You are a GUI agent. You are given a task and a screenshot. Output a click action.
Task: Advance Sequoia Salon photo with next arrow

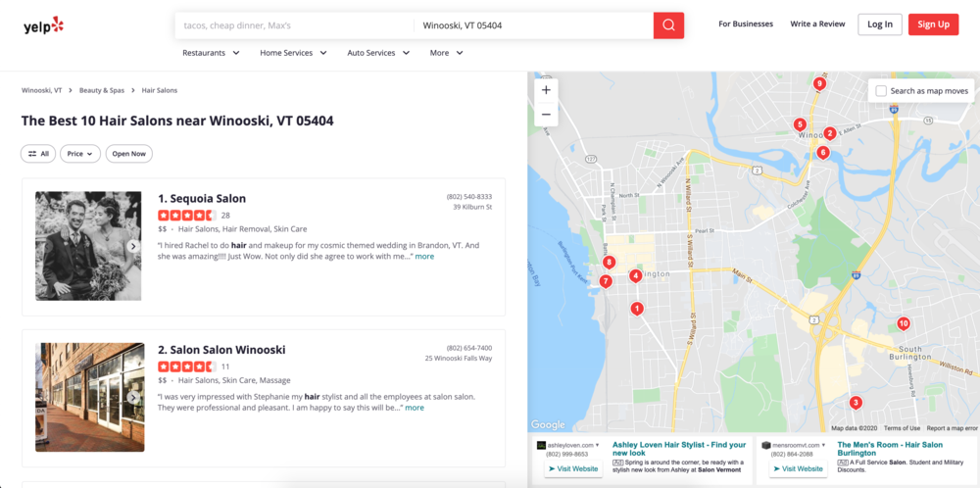(x=132, y=246)
